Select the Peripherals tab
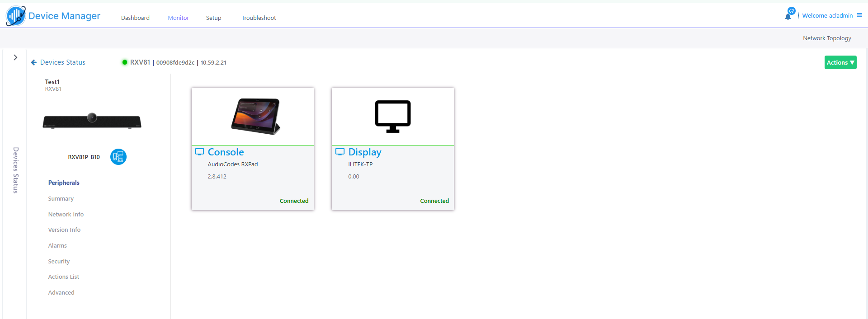Viewport: 868px width, 319px height. tap(64, 183)
